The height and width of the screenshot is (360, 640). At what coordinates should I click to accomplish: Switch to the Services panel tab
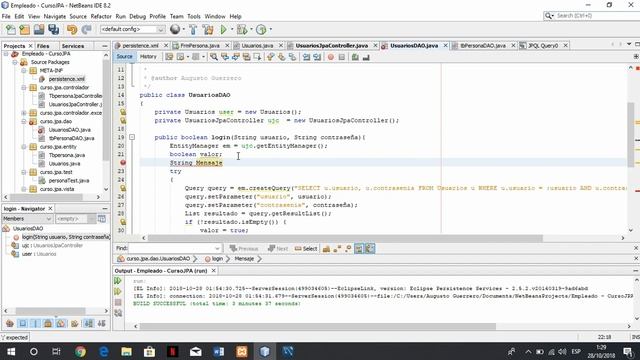click(x=73, y=46)
